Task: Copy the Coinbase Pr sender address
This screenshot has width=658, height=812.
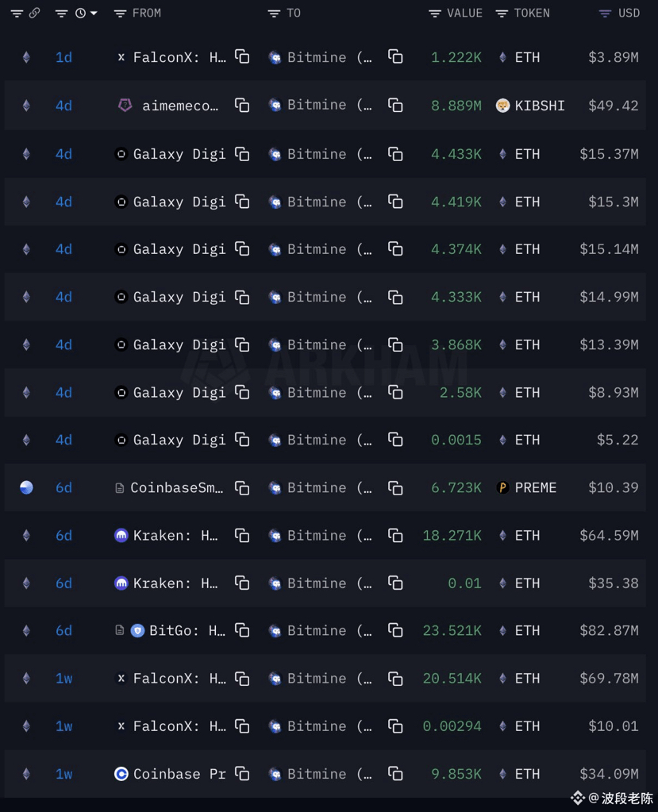Action: (x=242, y=774)
